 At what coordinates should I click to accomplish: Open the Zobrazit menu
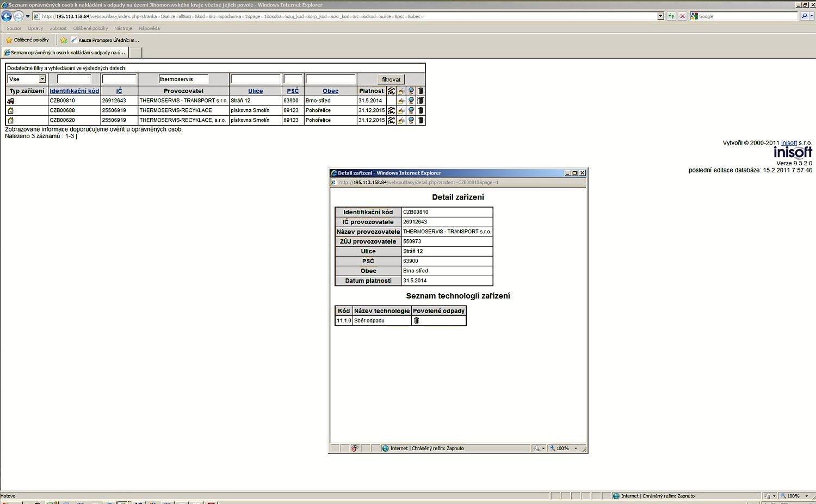(x=58, y=28)
